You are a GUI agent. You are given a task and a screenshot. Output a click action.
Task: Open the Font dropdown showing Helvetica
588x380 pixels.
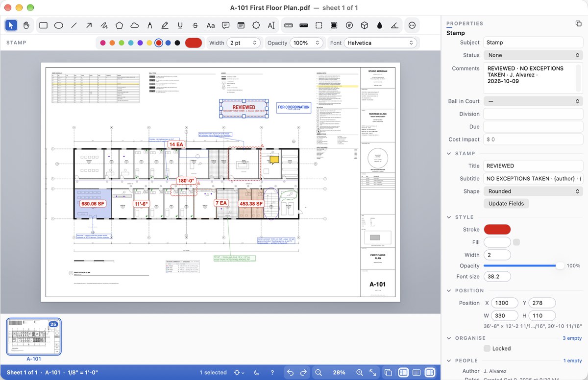[x=380, y=43]
